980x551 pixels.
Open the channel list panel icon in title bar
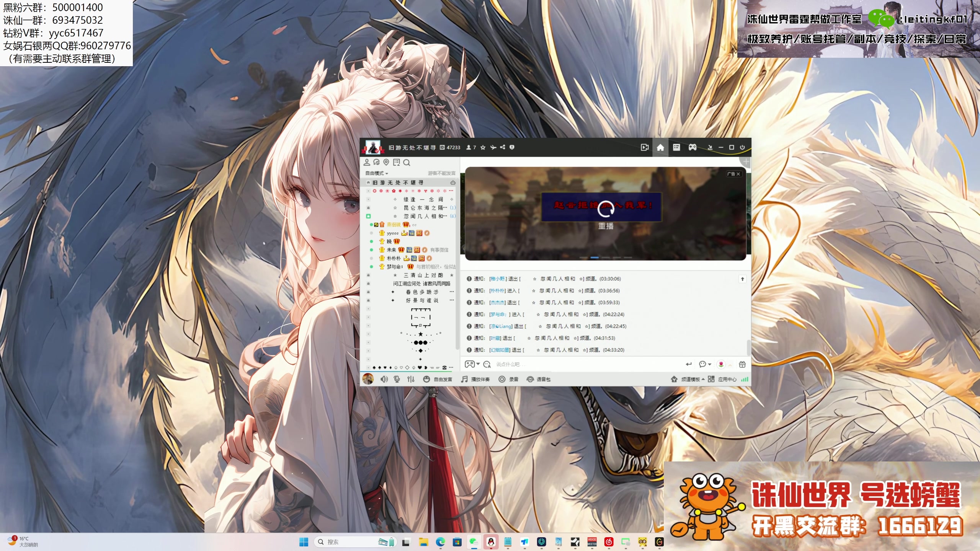676,147
